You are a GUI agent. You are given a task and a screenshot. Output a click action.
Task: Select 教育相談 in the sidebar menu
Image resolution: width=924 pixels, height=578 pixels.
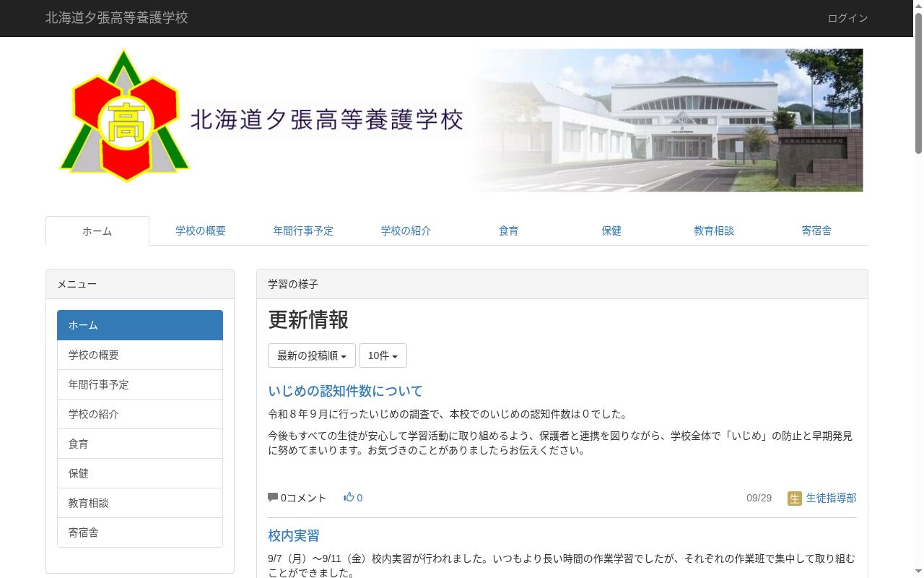tap(140, 503)
